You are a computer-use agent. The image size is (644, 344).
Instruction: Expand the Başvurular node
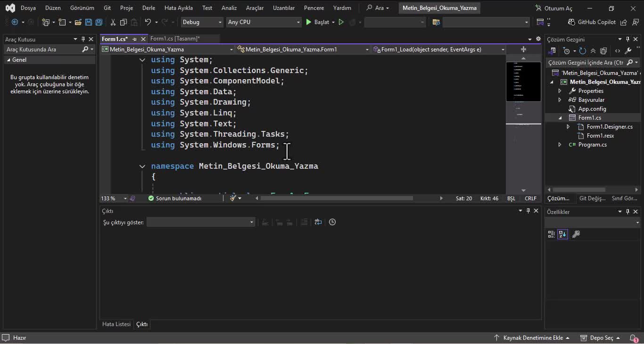pos(560,100)
